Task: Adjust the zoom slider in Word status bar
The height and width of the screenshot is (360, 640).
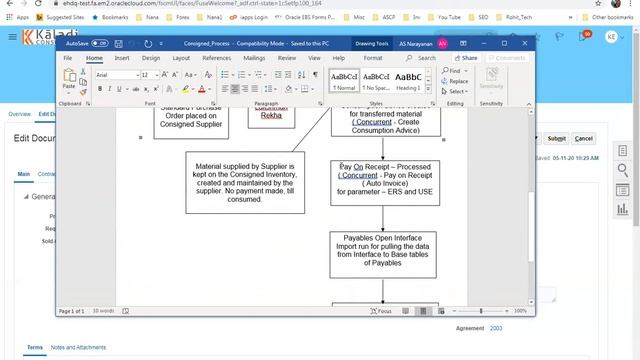Action: 481,311
